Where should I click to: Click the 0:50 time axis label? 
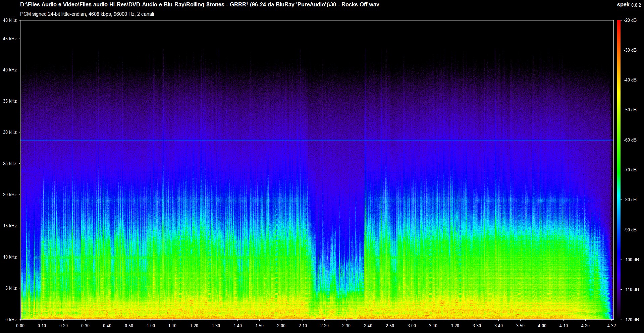[x=129, y=326]
